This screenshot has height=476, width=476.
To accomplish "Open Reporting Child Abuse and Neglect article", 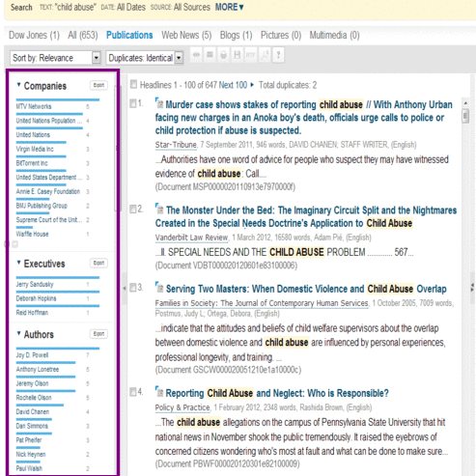I will click(277, 393).
